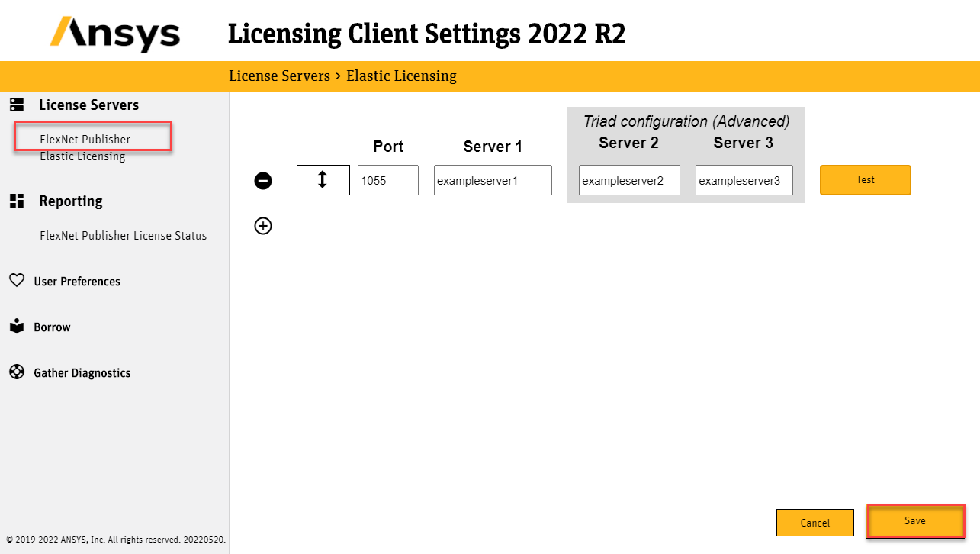
Task: Open User Preferences
Action: point(77,282)
